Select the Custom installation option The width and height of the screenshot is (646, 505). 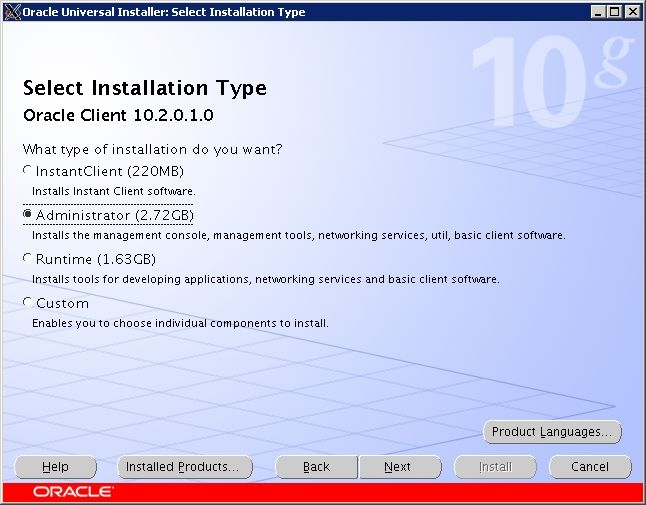[28, 303]
